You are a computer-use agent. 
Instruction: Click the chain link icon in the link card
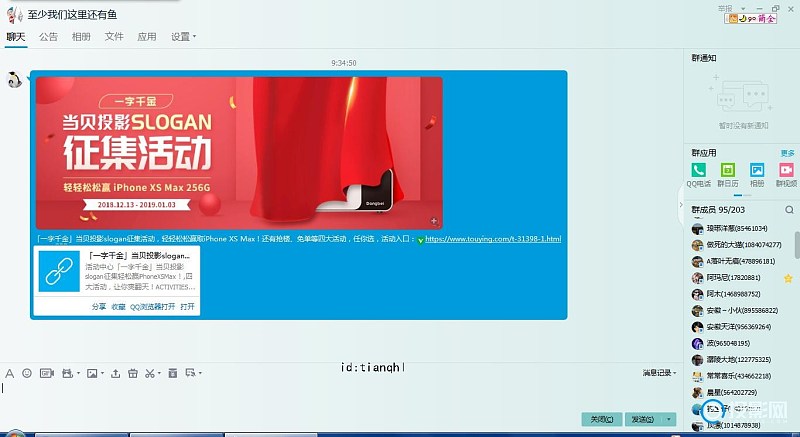click(59, 271)
